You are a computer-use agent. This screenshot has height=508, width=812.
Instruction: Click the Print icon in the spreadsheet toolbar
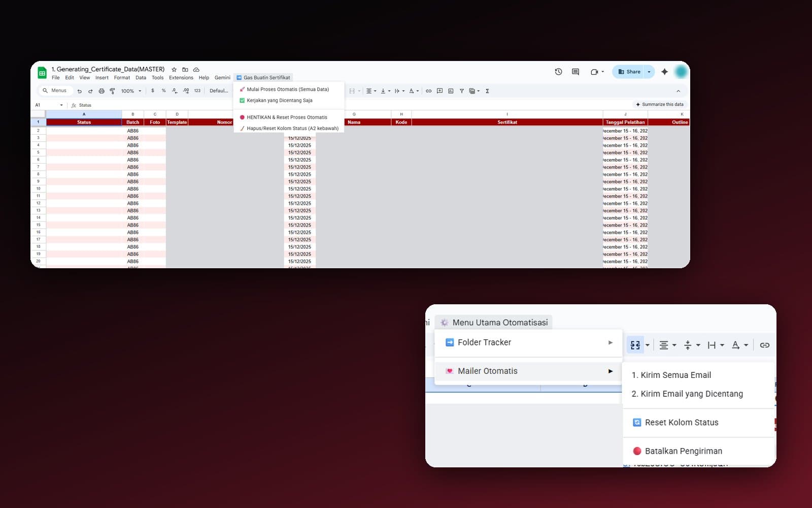pos(101,91)
